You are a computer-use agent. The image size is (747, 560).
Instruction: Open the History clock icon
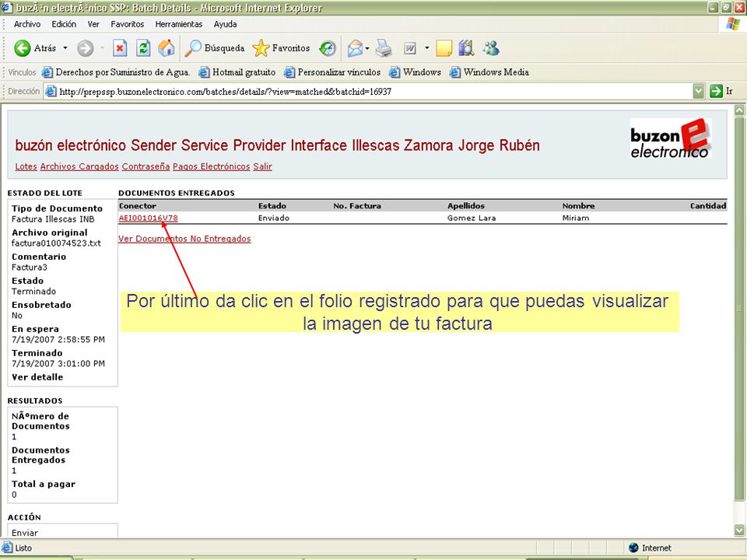point(328,48)
